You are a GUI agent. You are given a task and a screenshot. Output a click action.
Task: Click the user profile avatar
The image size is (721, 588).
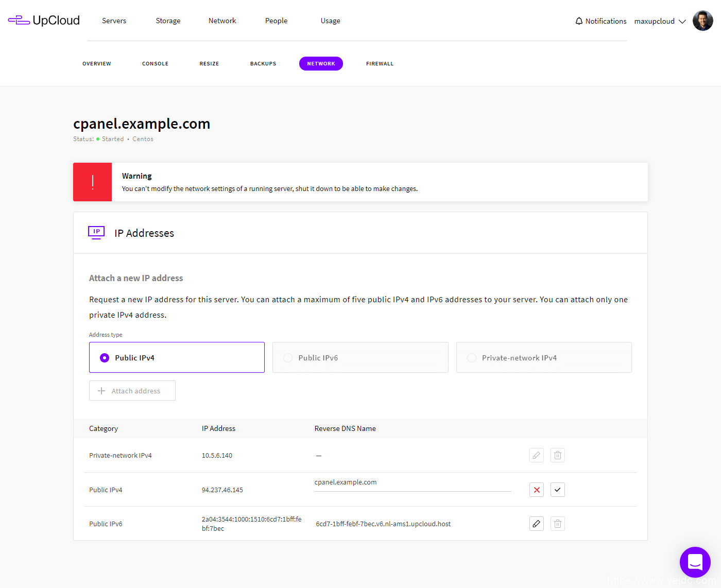[702, 21]
